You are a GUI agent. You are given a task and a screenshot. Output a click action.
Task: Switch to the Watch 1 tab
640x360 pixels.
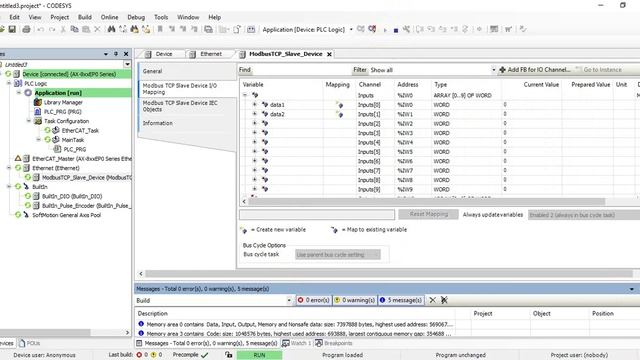[x=296, y=343]
